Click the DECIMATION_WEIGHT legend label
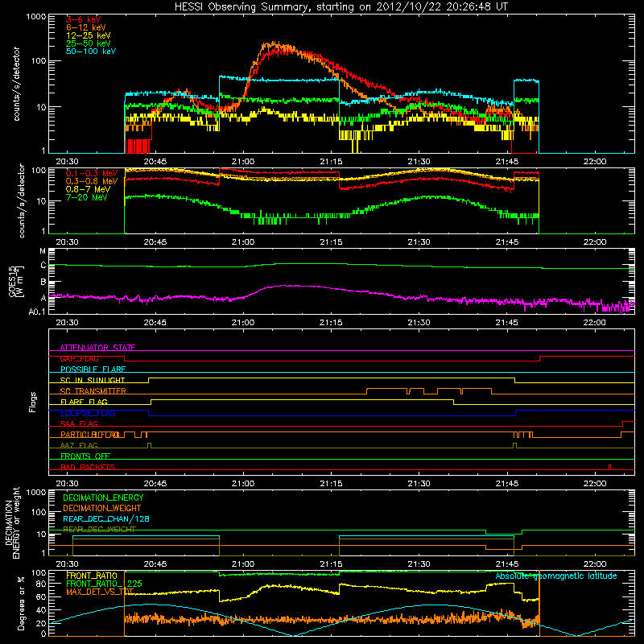Viewport: 644px width, 644px height. (102, 508)
